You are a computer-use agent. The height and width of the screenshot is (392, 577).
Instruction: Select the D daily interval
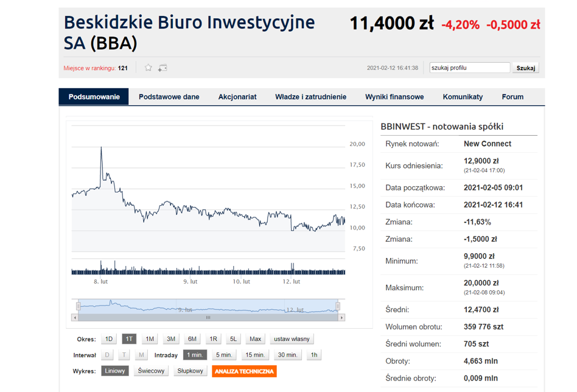pyautogui.click(x=107, y=355)
